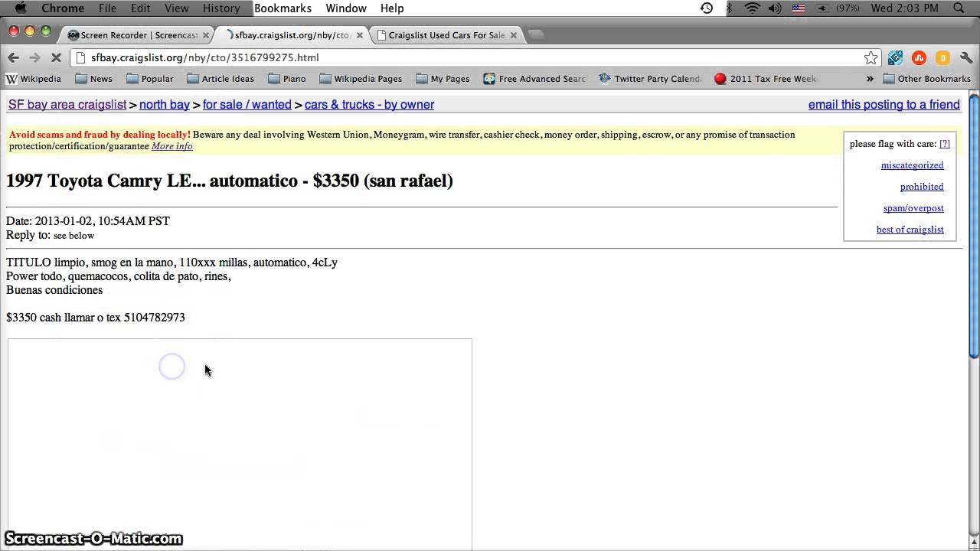Click the address bar URL field
This screenshot has height=551, width=980.
pos(475,57)
